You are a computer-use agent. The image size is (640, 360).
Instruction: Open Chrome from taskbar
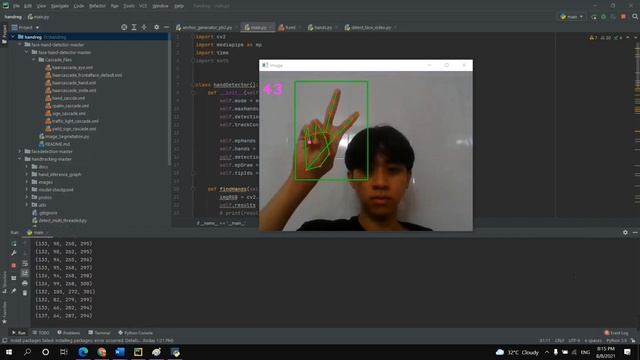coord(102,352)
